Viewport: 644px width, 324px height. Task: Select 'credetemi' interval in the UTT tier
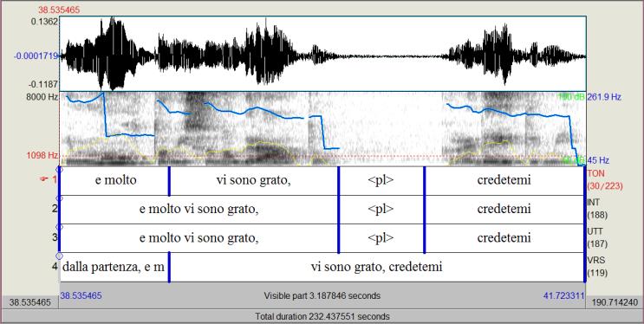coord(504,238)
